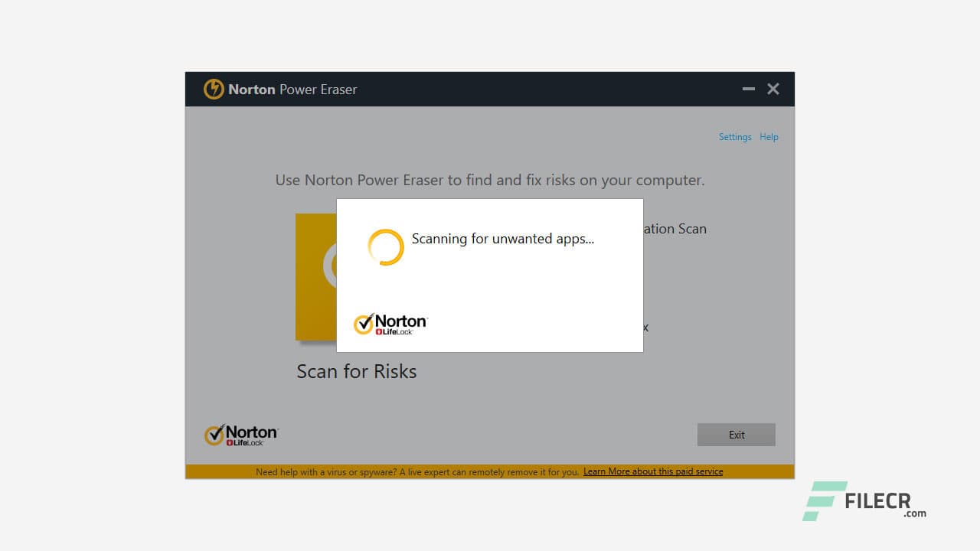Image resolution: width=980 pixels, height=551 pixels.
Task: Open Learn More about this paid service
Action: pos(652,471)
